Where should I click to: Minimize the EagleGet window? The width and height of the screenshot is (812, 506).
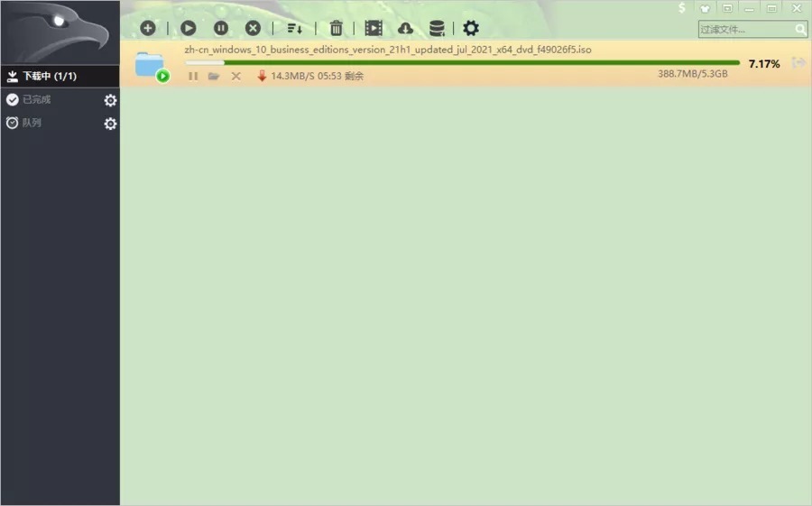pyautogui.click(x=750, y=8)
